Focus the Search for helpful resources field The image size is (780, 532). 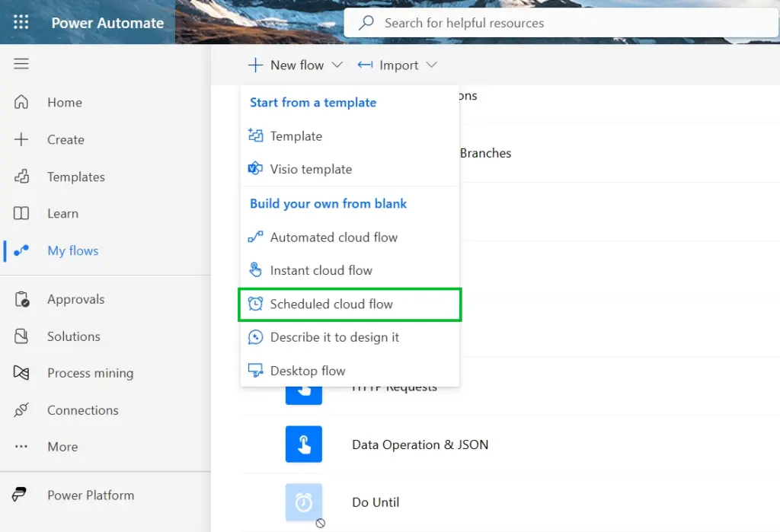click(561, 22)
